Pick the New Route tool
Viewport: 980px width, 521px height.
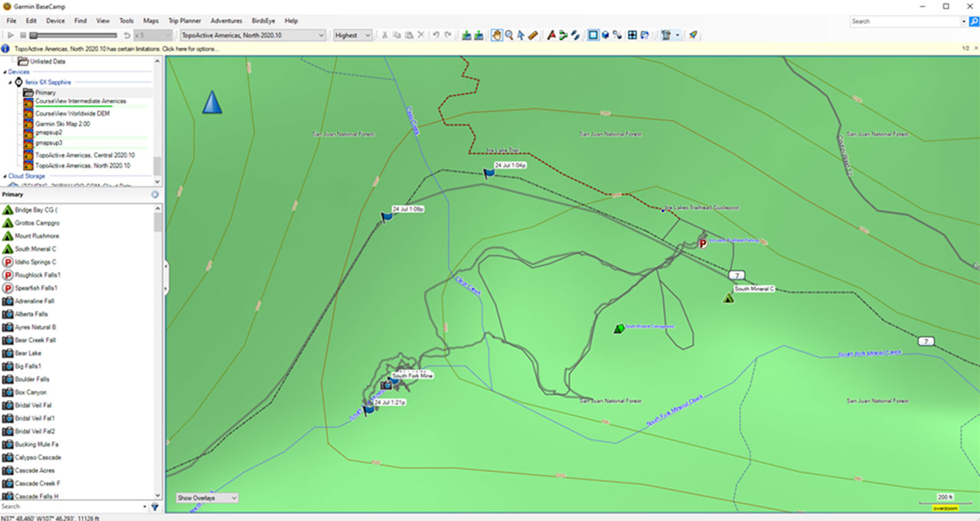(563, 35)
